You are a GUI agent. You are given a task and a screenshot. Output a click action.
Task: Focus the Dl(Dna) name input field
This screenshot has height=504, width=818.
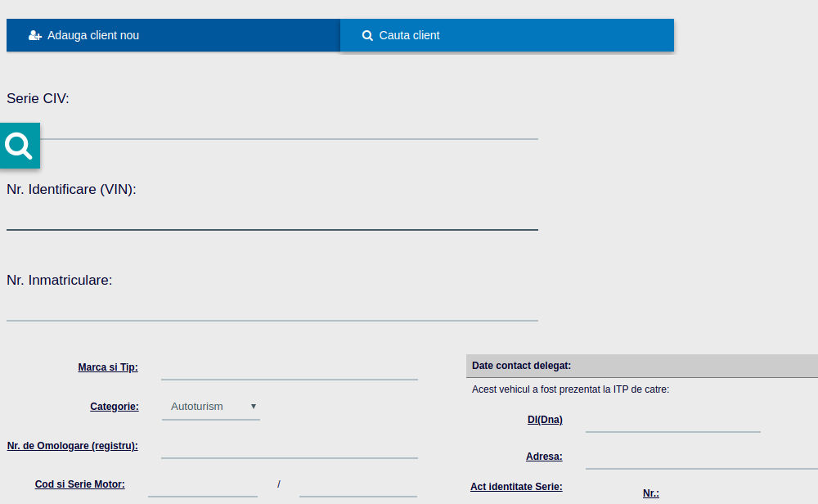coord(672,421)
